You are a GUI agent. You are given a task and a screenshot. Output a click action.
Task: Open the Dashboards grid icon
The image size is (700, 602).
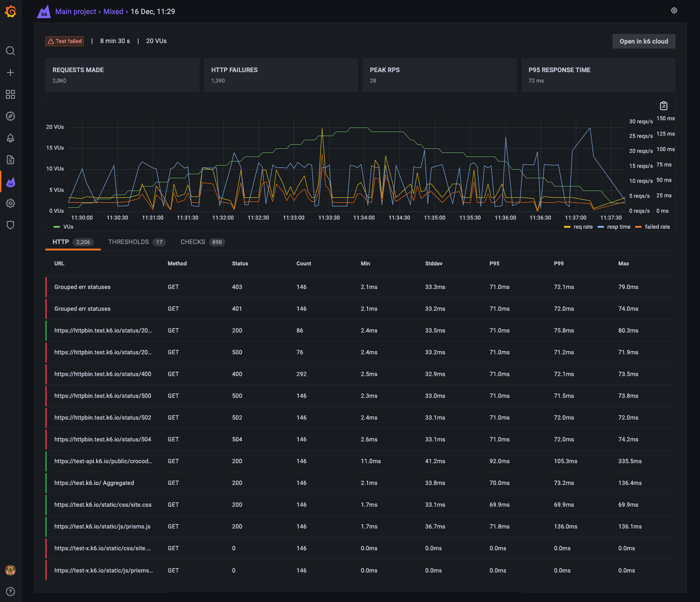pyautogui.click(x=10, y=94)
